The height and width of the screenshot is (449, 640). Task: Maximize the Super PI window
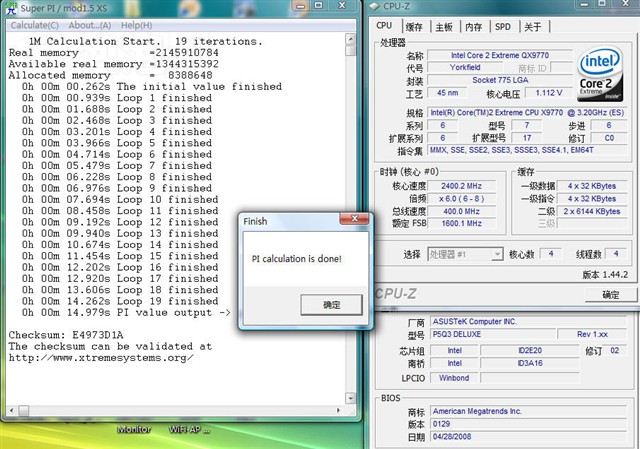(319, 6)
